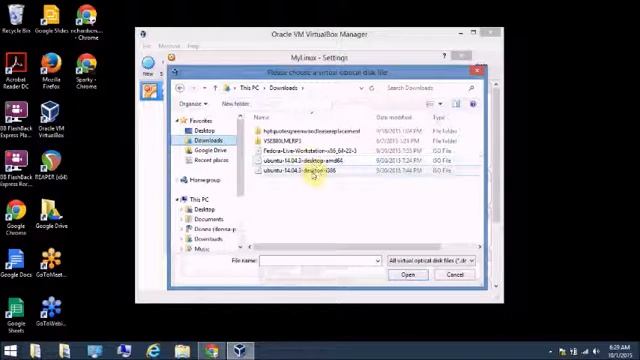Viewport: 640px width, 360px height.
Task: Click the New icon in VirtualBox Manager
Action: [148, 66]
